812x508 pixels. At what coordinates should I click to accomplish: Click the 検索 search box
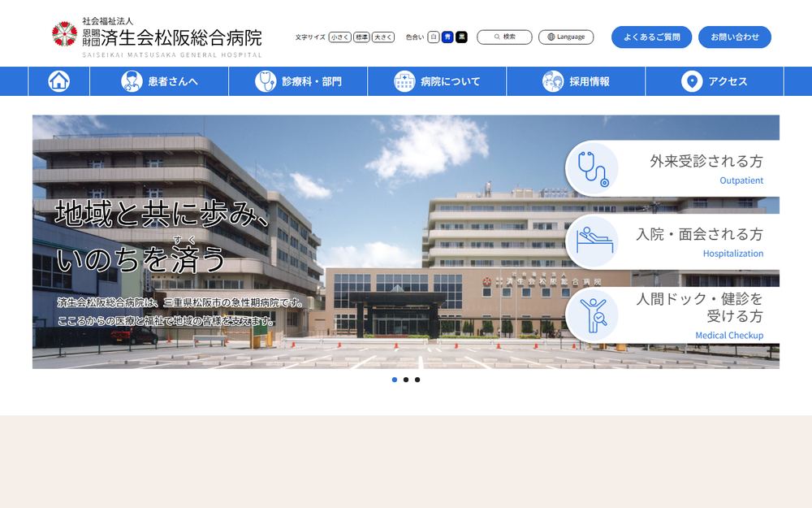504,37
